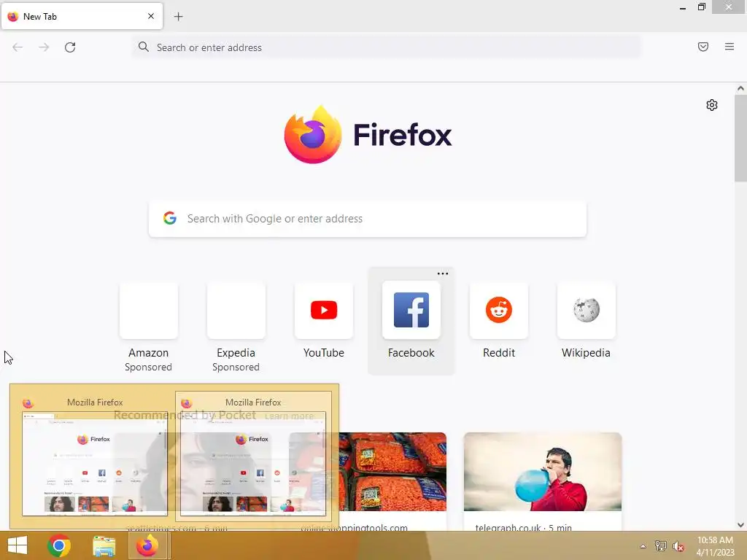The image size is (747, 560).
Task: Switch to first Mozilla Firefox window preview
Action: (94, 458)
